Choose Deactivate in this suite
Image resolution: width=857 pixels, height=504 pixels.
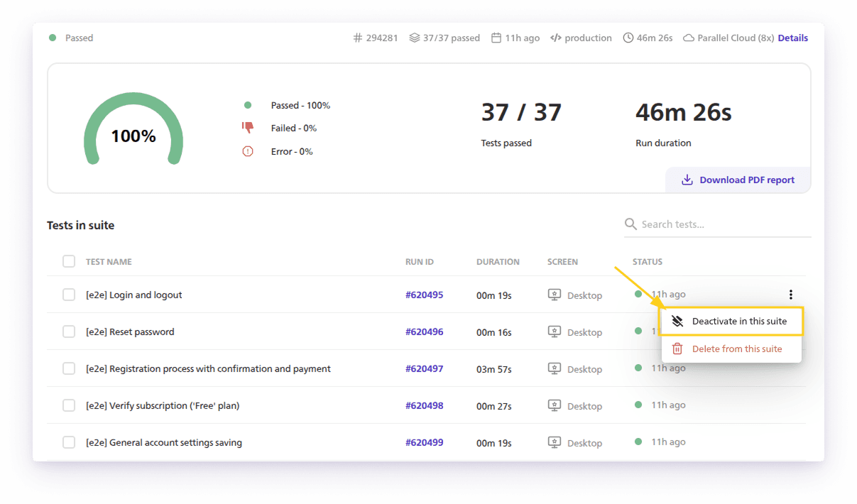(739, 321)
